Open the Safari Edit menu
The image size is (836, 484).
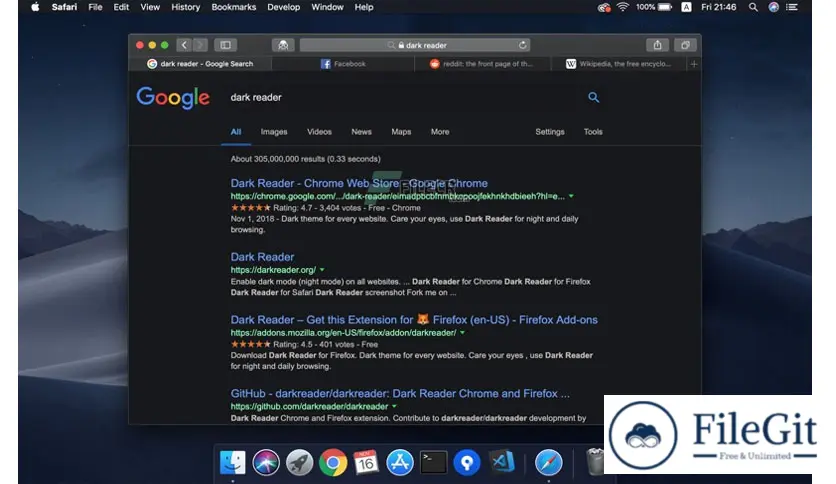tap(121, 7)
